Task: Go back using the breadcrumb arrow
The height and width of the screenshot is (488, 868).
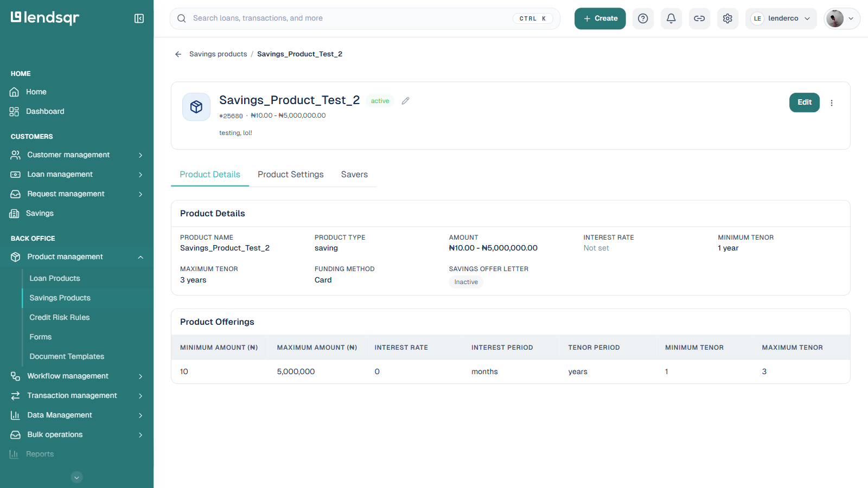Action: click(x=178, y=54)
